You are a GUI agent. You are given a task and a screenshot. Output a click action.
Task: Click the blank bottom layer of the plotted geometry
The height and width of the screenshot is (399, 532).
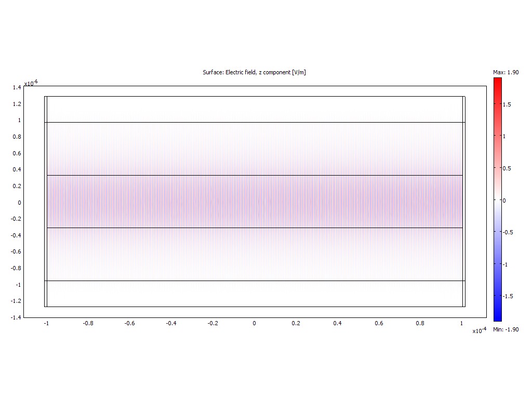coord(254,294)
